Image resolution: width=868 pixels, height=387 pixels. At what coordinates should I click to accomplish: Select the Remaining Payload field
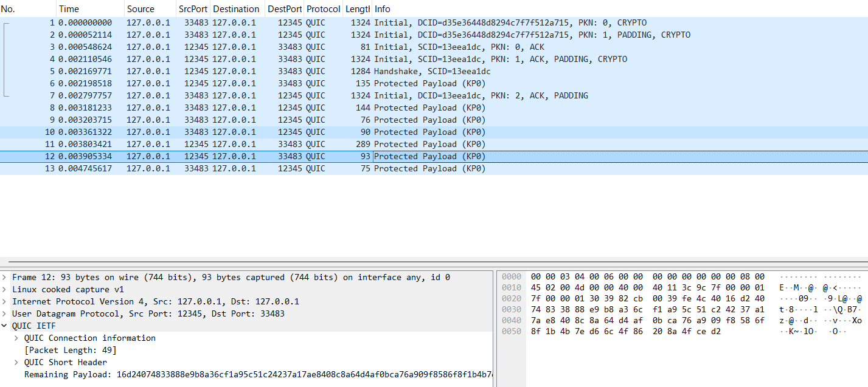[258, 374]
